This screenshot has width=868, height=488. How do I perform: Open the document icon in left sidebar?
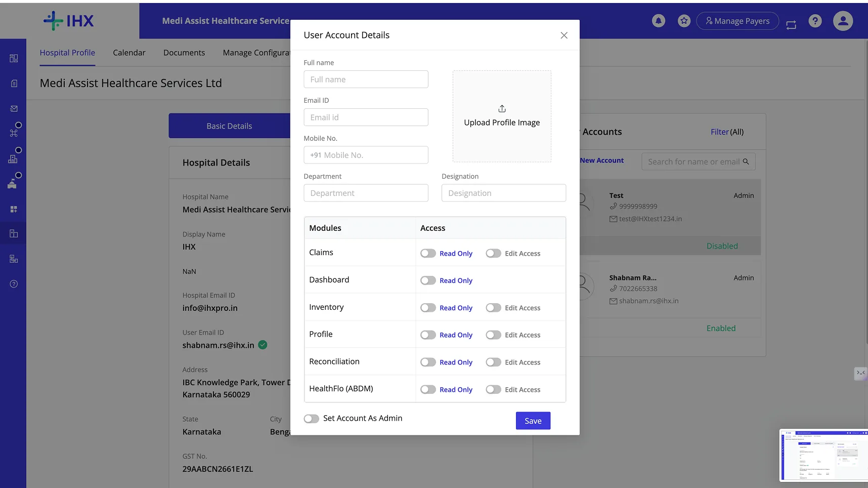tap(14, 84)
